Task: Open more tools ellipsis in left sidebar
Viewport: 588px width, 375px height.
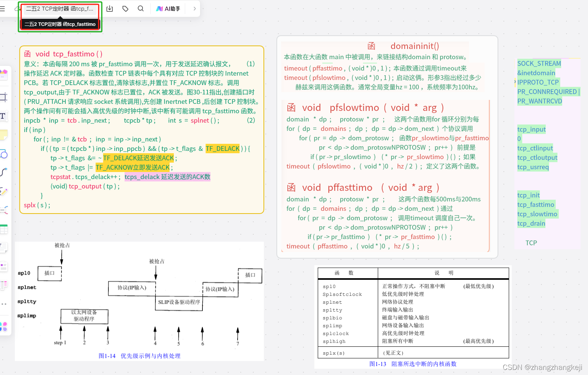Action: (4, 304)
